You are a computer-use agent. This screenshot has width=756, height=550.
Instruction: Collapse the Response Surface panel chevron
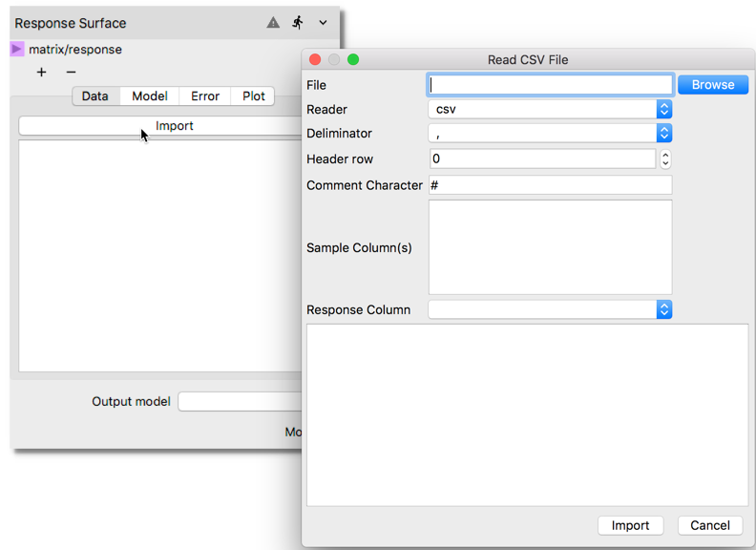324,23
